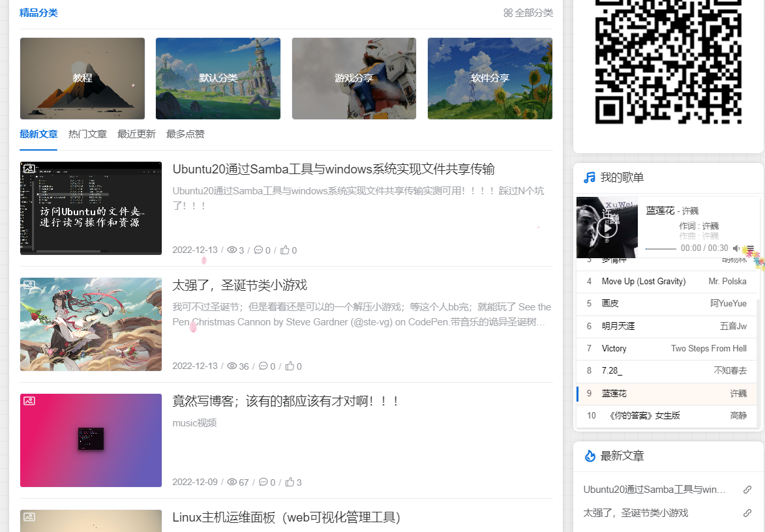Toggle like on the 竟然写博客 post

pyautogui.click(x=291, y=482)
